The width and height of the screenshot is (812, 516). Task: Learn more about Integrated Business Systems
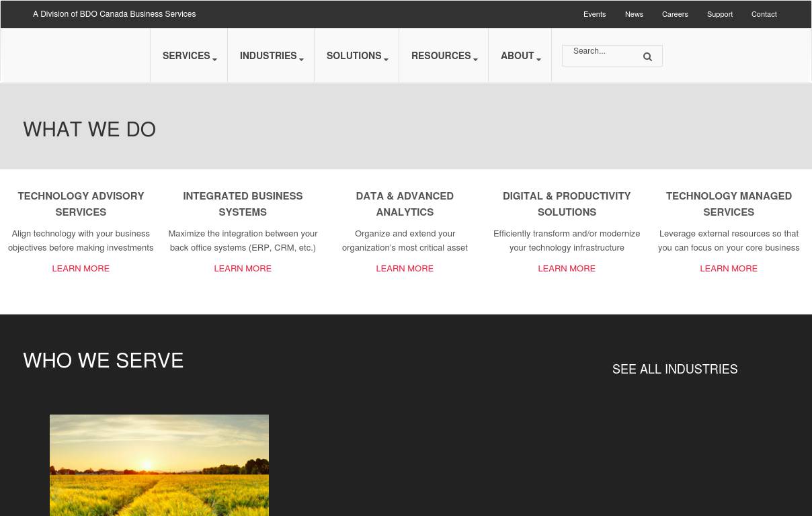pyautogui.click(x=243, y=269)
